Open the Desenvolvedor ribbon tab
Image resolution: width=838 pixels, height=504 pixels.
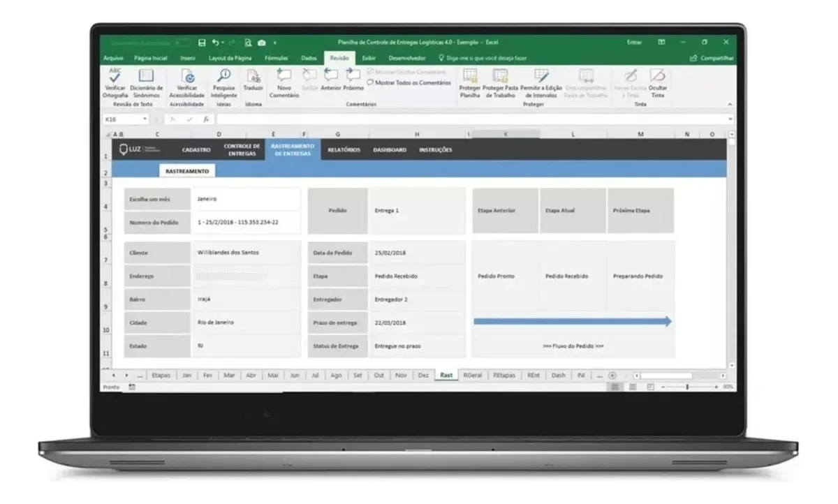coord(407,58)
